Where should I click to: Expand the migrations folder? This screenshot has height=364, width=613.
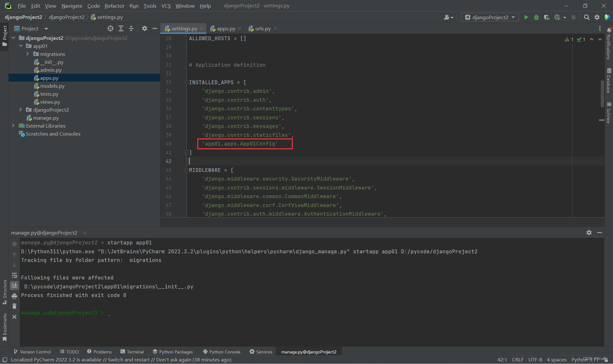click(x=28, y=54)
